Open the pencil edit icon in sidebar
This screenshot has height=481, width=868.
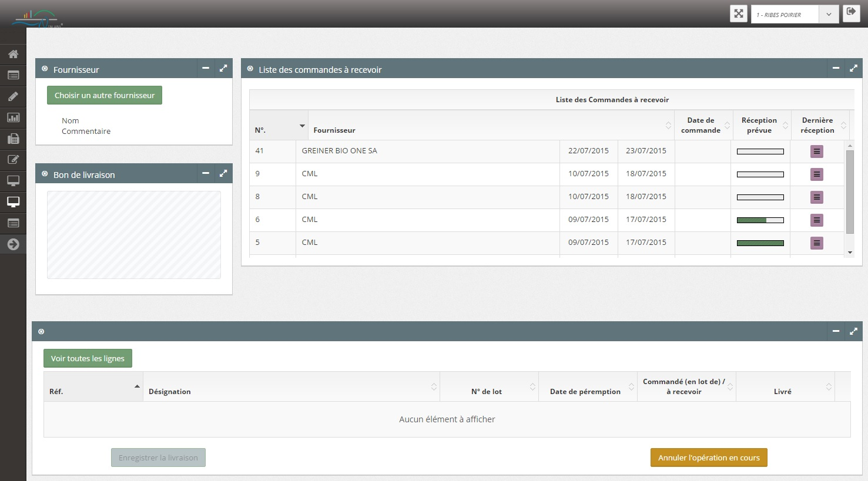click(13, 96)
